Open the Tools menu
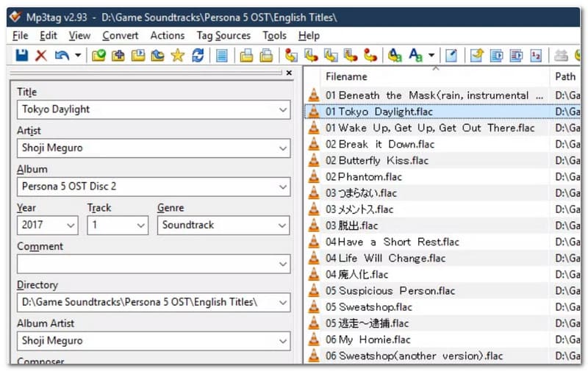588x371 pixels. tap(274, 35)
